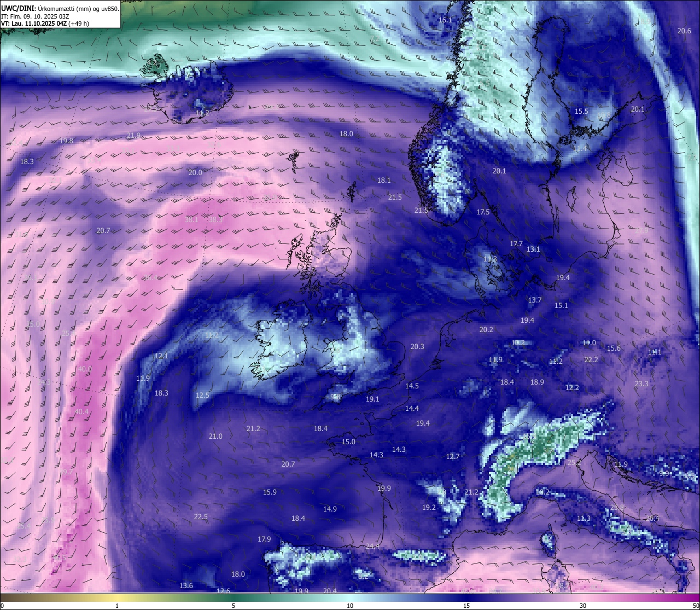Click the 21.9 value south of Iceland

133,136
